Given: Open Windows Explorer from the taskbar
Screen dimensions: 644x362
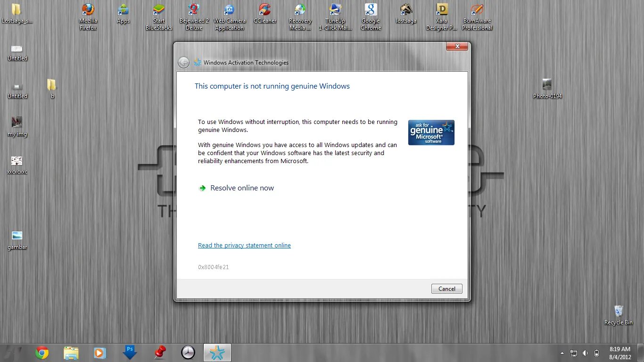Looking at the screenshot, I should [71, 353].
